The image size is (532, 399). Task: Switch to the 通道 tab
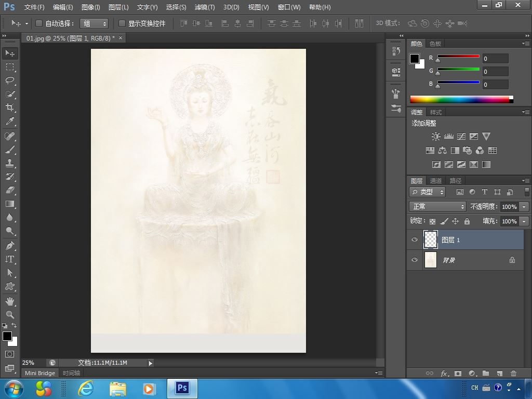tap(436, 181)
